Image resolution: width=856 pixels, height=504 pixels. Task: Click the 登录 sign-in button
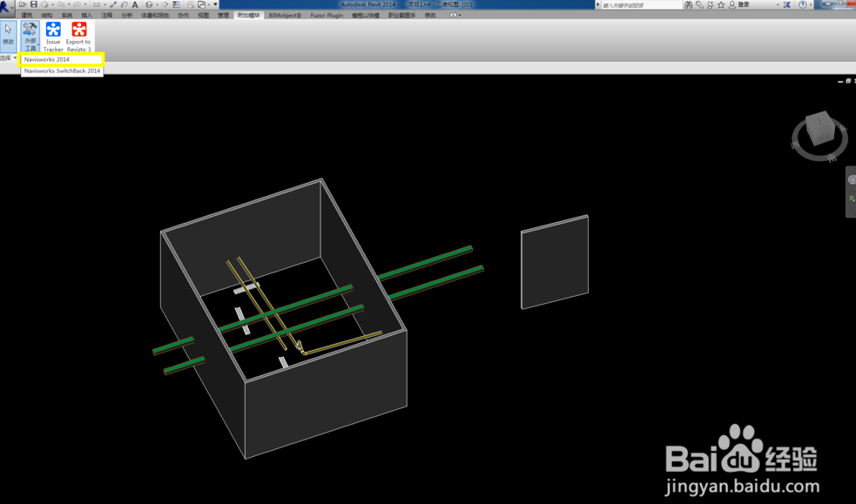coord(740,5)
